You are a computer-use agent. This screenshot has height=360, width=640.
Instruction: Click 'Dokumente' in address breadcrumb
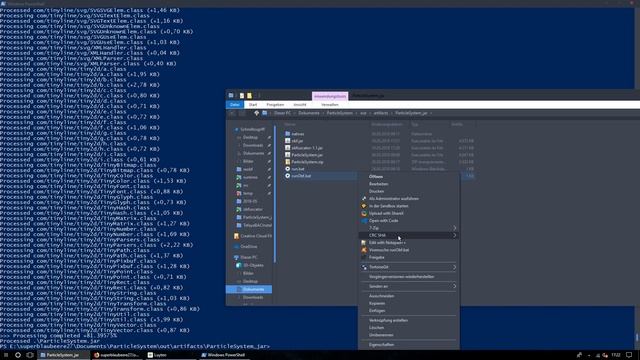point(309,113)
